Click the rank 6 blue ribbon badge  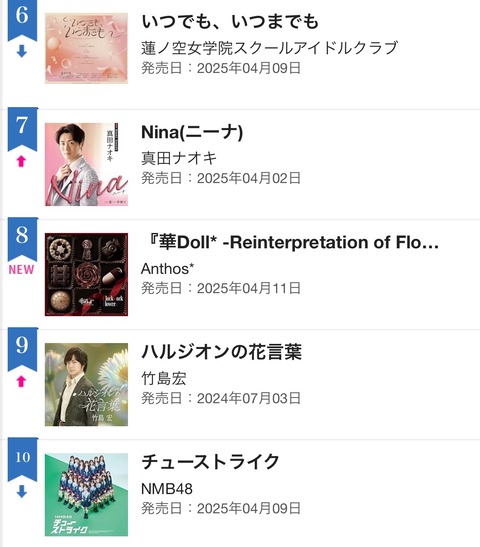[x=22, y=19]
